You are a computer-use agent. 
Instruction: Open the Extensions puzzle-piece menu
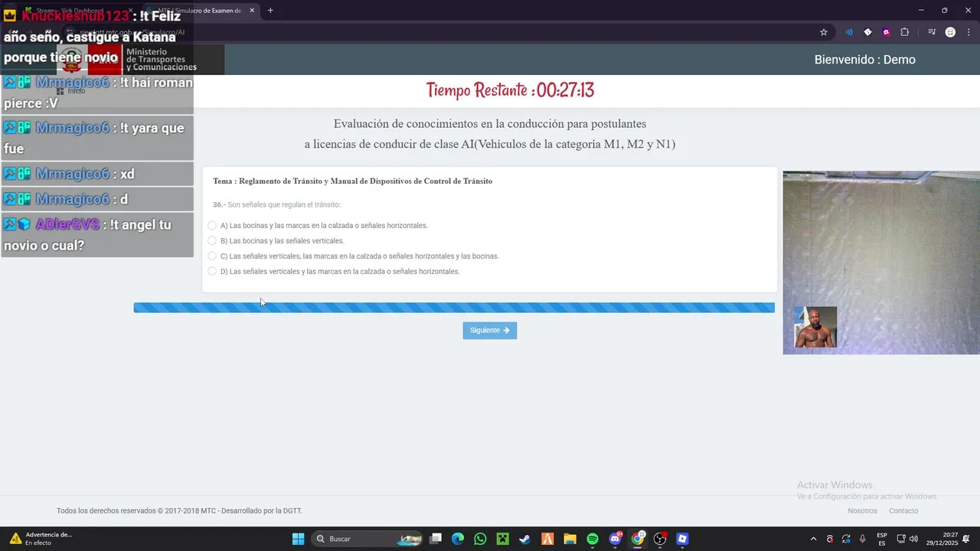tap(905, 32)
